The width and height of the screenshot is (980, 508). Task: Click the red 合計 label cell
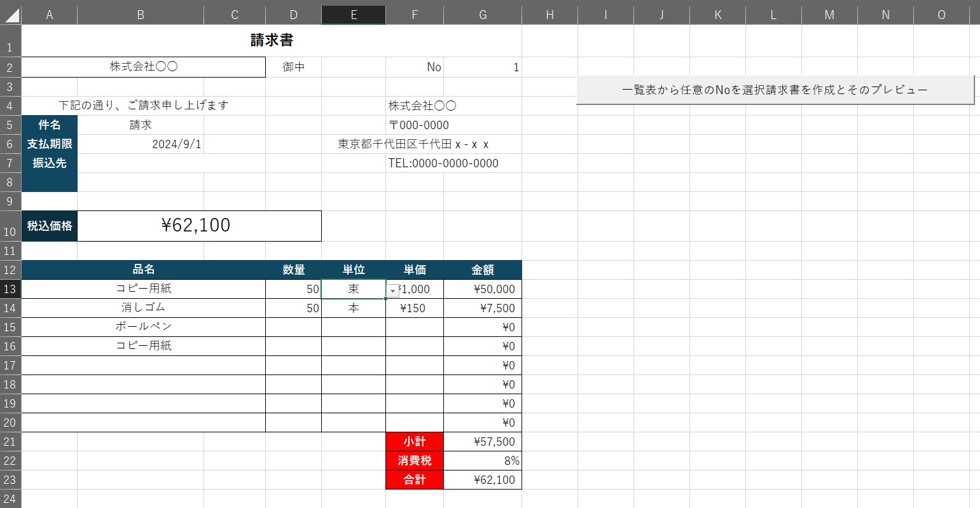point(414,480)
